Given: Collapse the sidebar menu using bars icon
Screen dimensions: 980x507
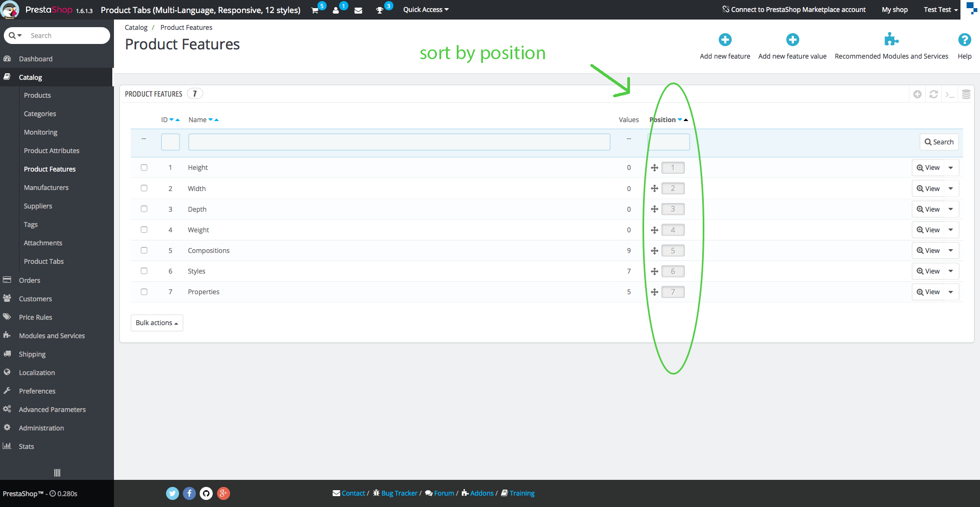Looking at the screenshot, I should pos(57,473).
